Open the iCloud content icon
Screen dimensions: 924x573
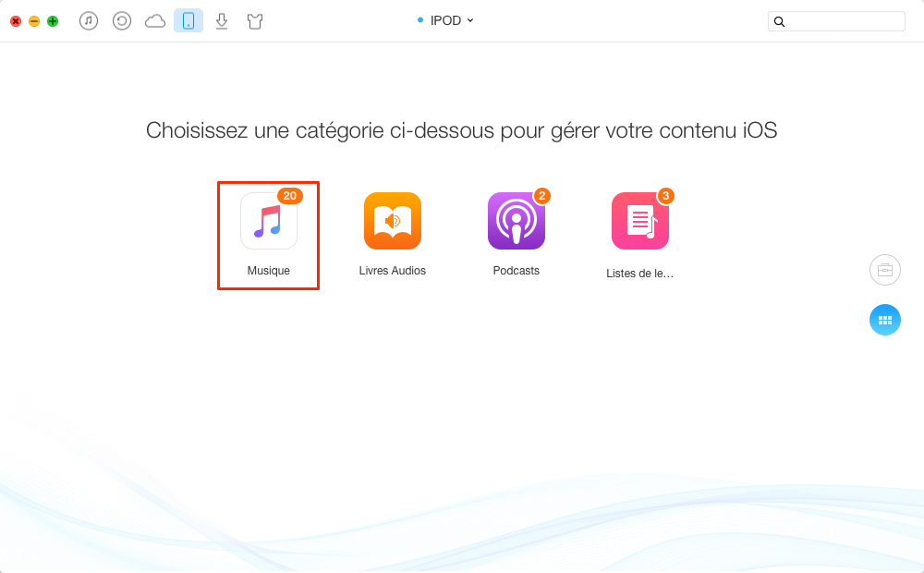coord(155,21)
